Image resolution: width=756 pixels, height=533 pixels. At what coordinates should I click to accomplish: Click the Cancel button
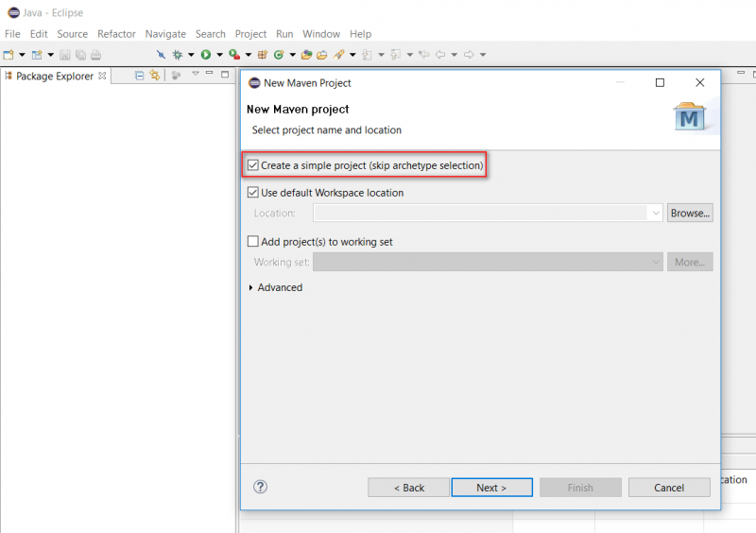(x=669, y=488)
